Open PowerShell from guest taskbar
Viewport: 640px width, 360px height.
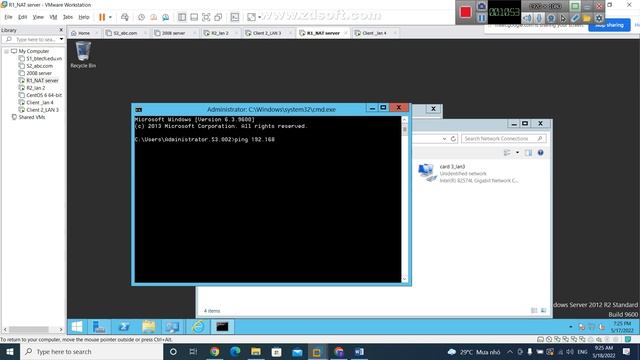point(124,327)
